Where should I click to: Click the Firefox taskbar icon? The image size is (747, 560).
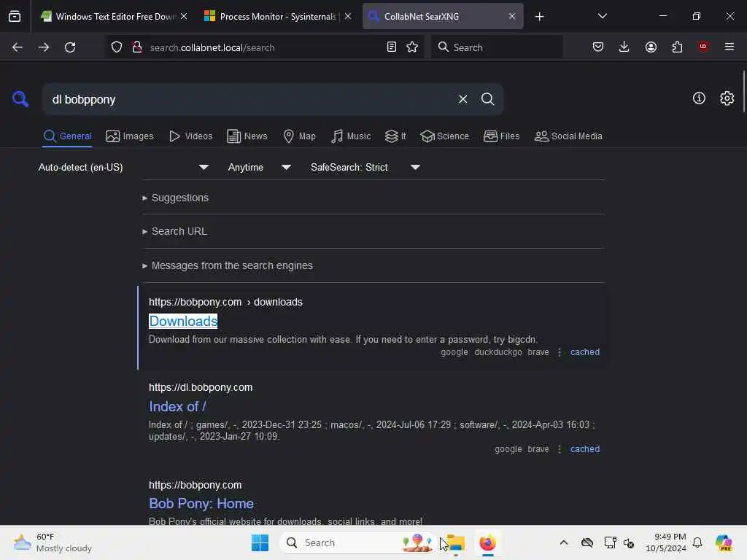point(487,542)
